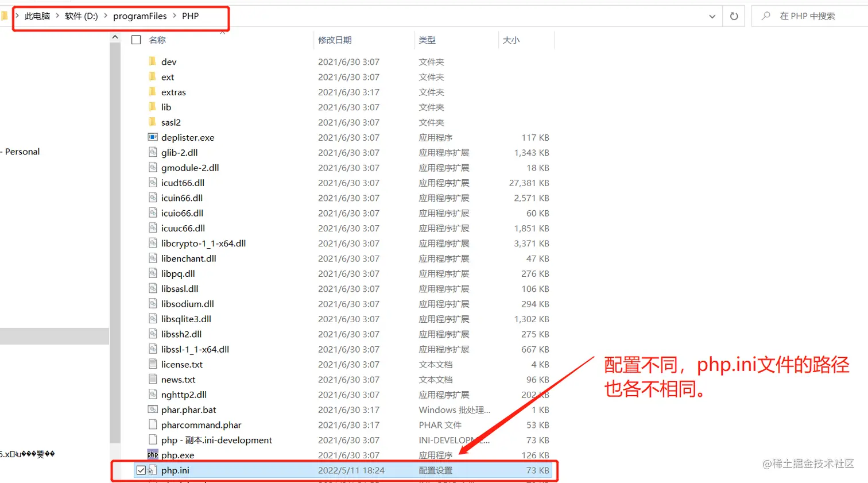Click the pharcommand.phar file icon
Screen dimensions: 868x483
(153, 424)
